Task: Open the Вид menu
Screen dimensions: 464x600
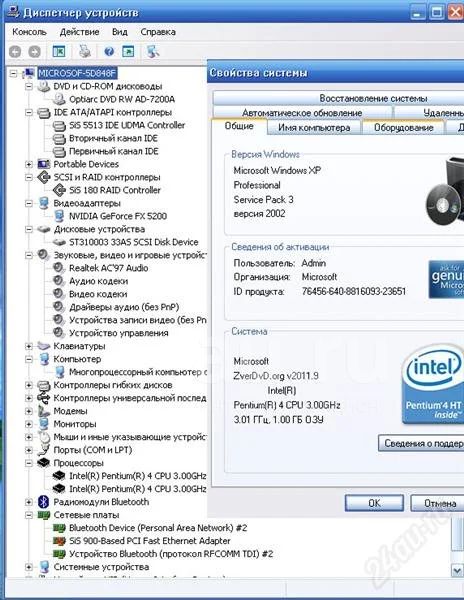Action: [120, 32]
